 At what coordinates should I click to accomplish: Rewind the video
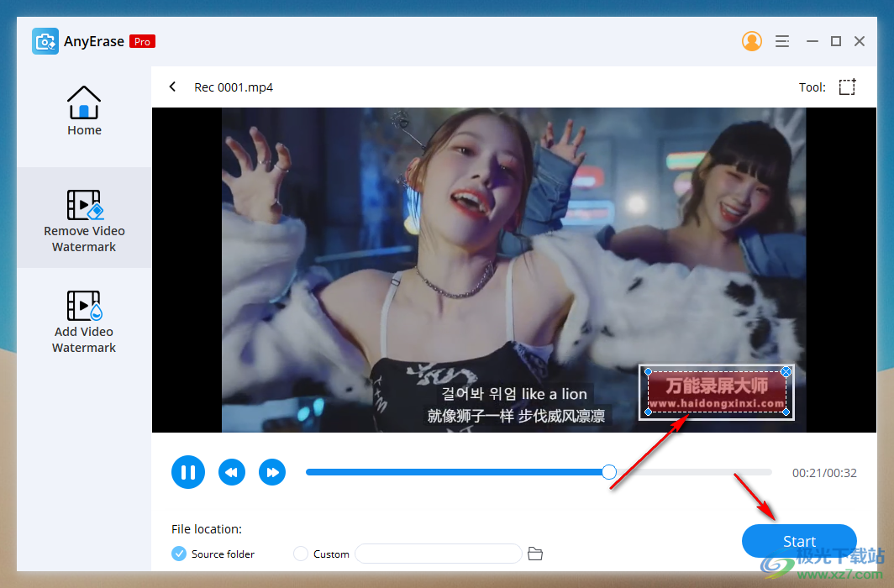232,472
